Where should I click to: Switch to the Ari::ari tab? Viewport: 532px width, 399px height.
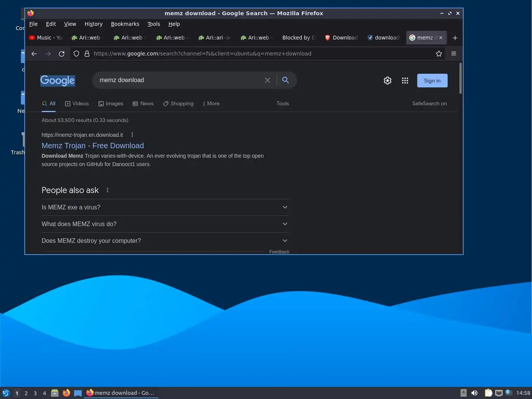coord(215,38)
